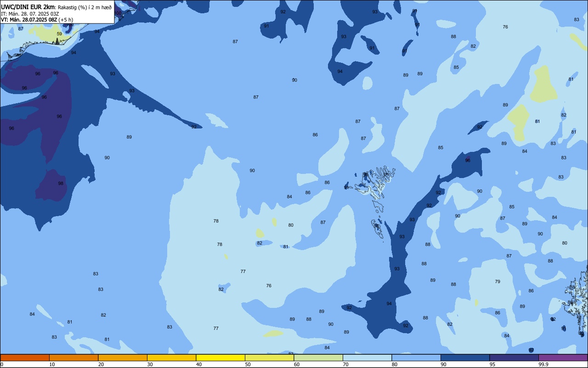Select the 20–30 amber legend swatch

[123, 358]
